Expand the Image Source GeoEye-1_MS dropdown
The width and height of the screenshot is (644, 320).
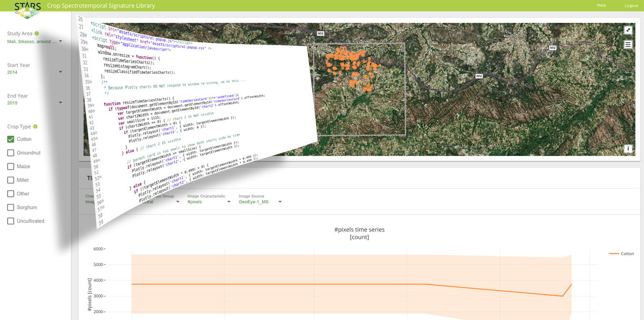[279, 201]
